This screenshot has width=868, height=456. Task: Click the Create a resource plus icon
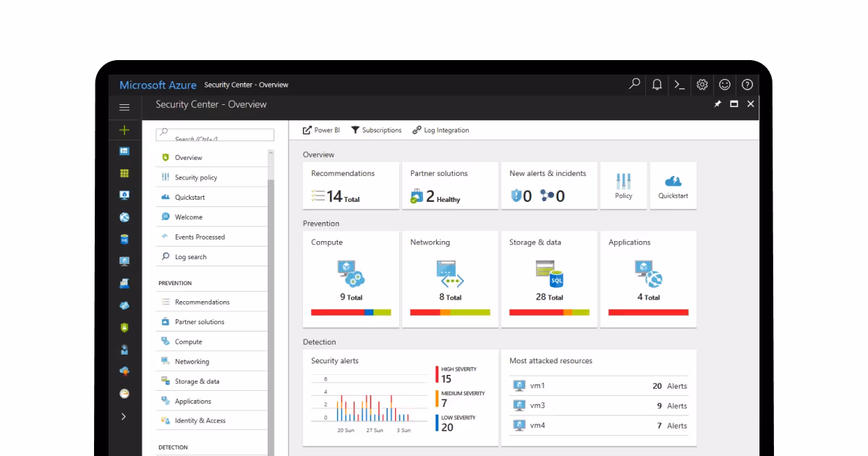coord(124,130)
